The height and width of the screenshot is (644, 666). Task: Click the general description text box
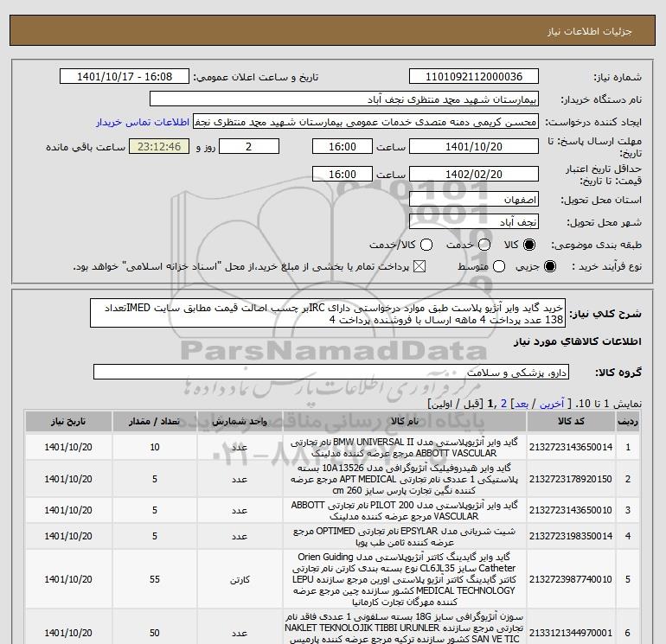pyautogui.click(x=328, y=313)
